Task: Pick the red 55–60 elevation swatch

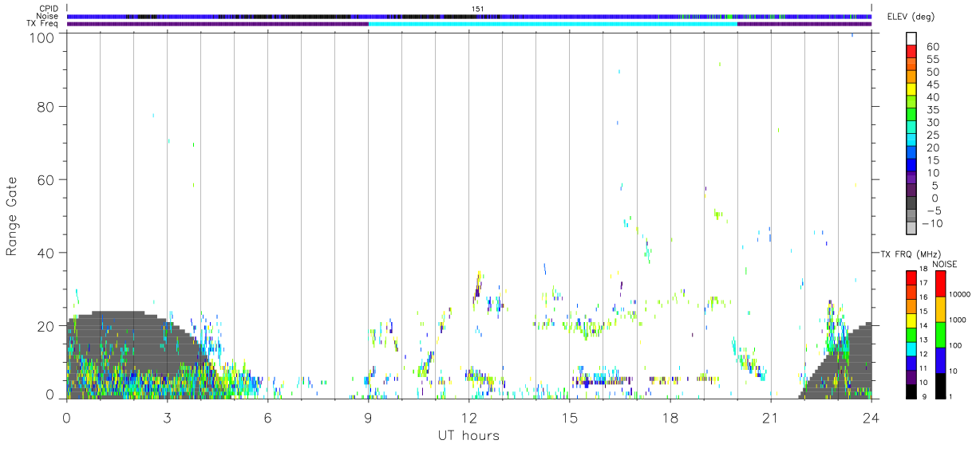Action: (x=911, y=51)
